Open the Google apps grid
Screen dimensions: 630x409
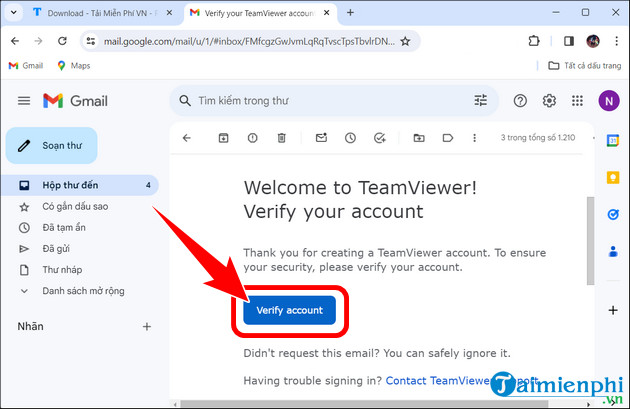[577, 101]
